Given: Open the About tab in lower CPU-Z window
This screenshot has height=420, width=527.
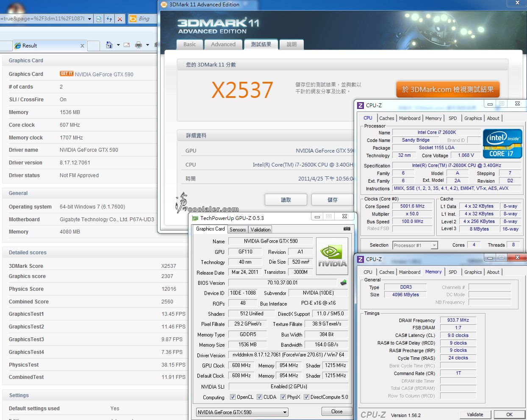Looking at the screenshot, I should click(493, 272).
